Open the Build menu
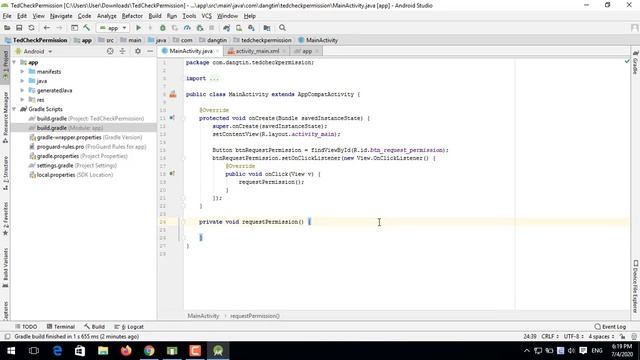The width and height of the screenshot is (640, 360). pyautogui.click(x=155, y=16)
